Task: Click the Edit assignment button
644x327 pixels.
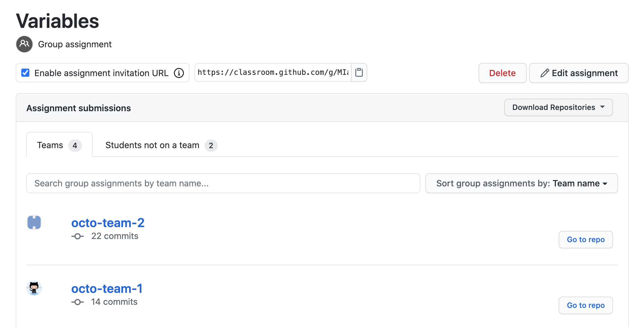Action: point(579,73)
